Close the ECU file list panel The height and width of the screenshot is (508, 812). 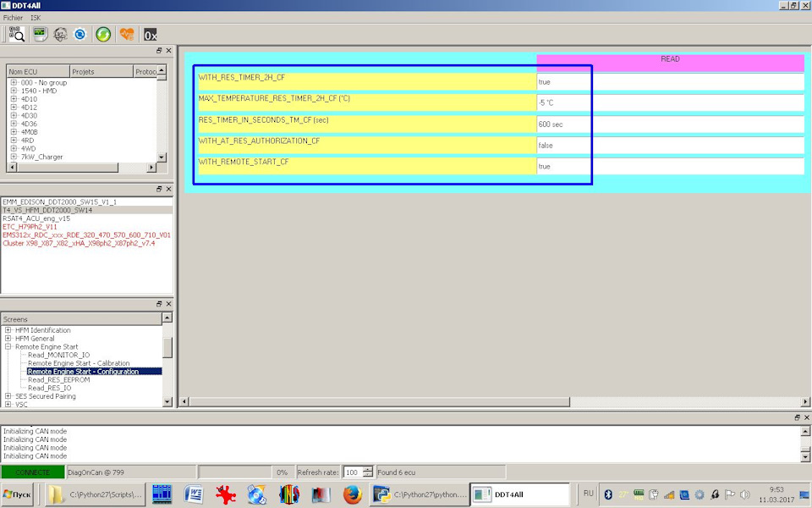[x=169, y=189]
